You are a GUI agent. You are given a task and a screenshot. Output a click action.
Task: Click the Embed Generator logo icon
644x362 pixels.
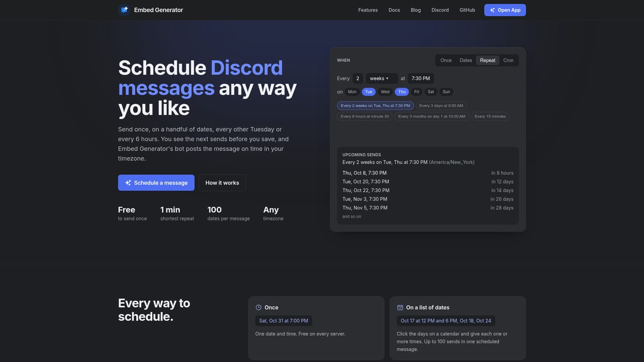point(124,10)
